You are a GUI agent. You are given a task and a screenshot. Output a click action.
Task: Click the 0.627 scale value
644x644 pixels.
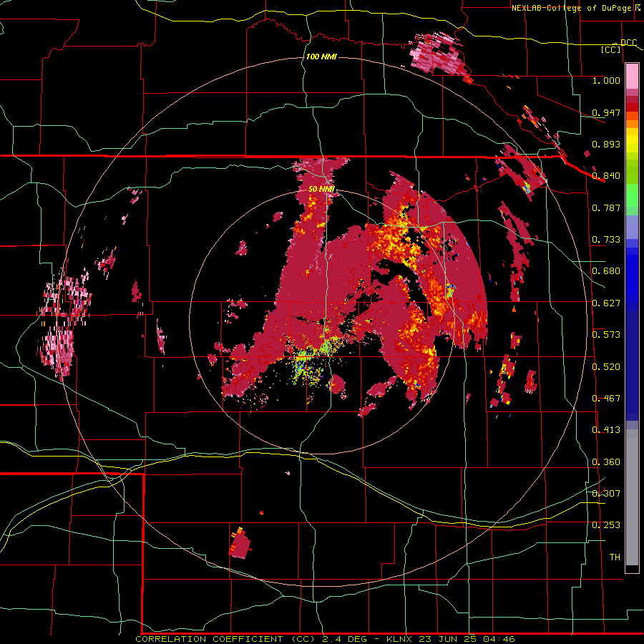[x=606, y=303]
